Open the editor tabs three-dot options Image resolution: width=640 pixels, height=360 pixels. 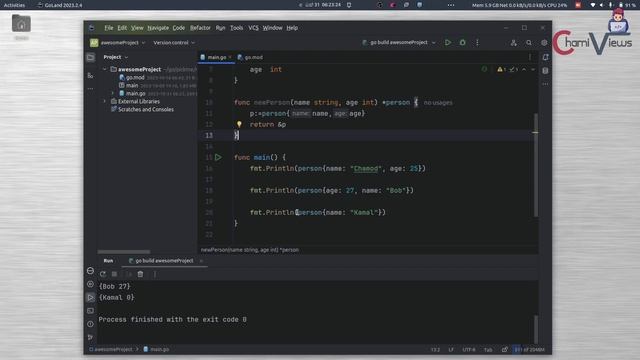(530, 57)
